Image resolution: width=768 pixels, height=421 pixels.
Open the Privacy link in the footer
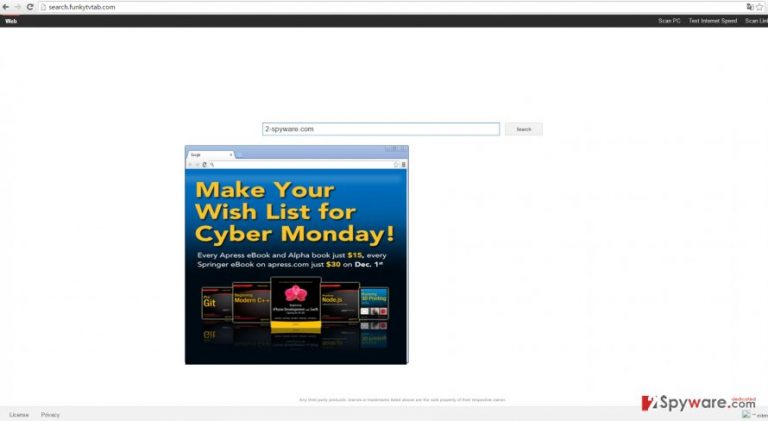pyautogui.click(x=50, y=415)
